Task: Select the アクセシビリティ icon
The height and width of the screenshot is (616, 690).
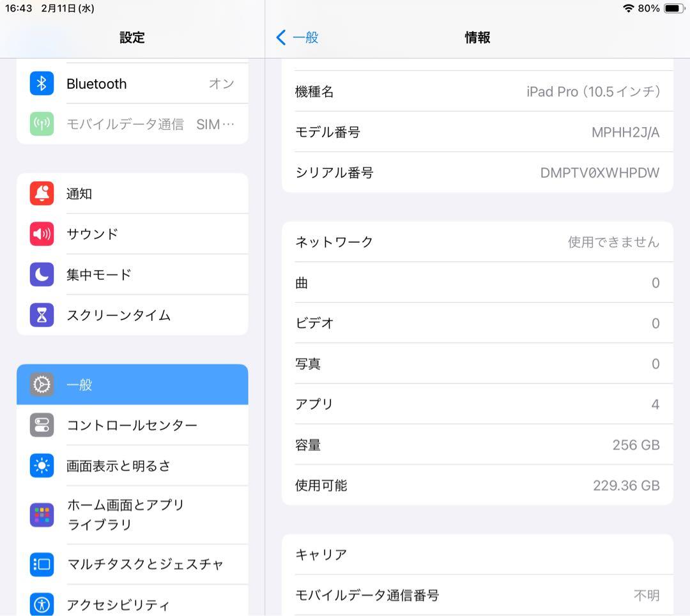Action: point(41,604)
